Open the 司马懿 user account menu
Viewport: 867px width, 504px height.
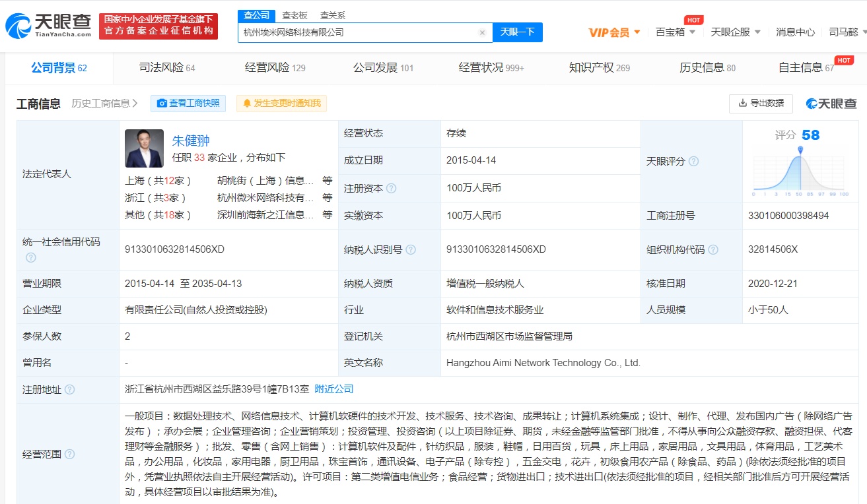[x=847, y=32]
